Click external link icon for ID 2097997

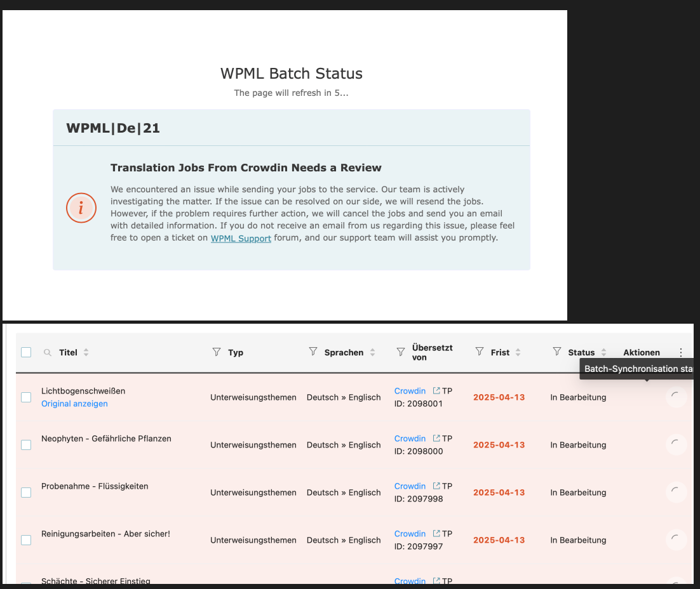click(436, 534)
